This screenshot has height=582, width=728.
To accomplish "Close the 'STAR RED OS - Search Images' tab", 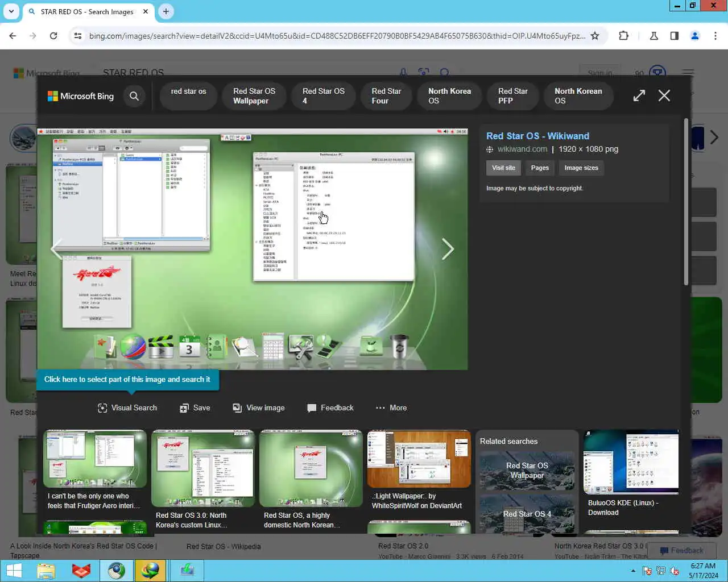I will pos(146,11).
